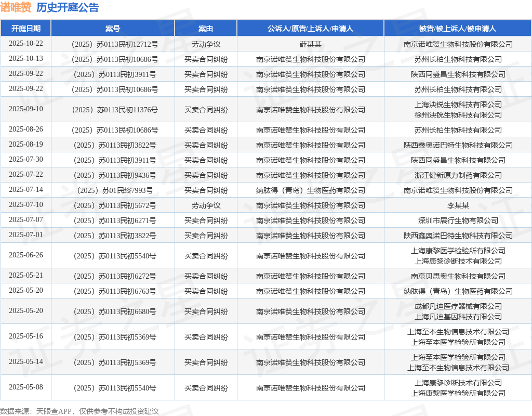Click the date cell 2025-07-01
This screenshot has width=532, height=416.
(x=26, y=235)
